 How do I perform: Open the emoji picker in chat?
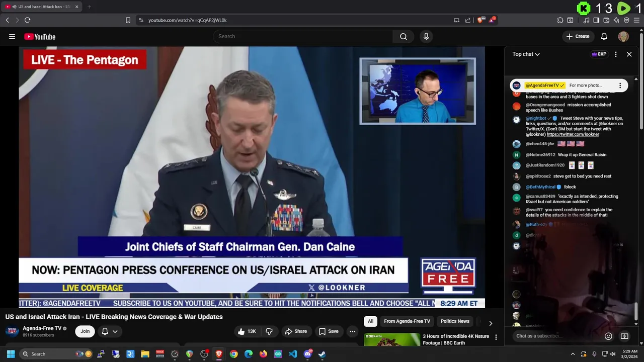(x=608, y=336)
